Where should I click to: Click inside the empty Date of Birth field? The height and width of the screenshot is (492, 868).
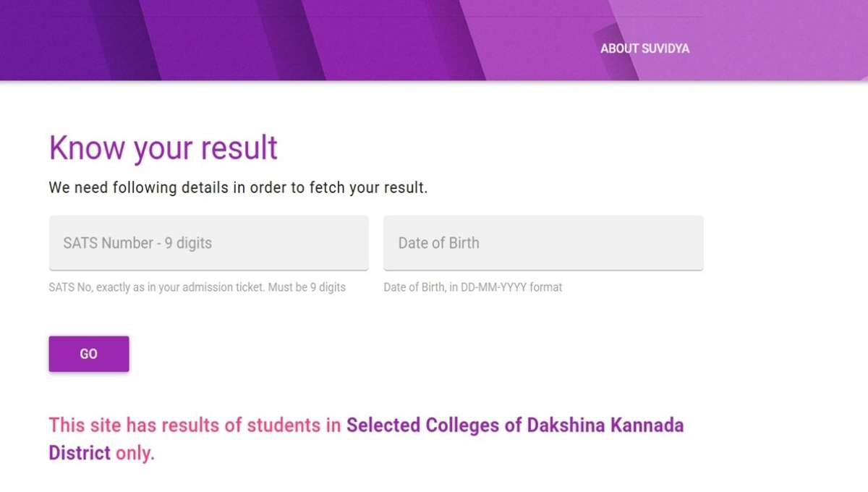coord(542,242)
